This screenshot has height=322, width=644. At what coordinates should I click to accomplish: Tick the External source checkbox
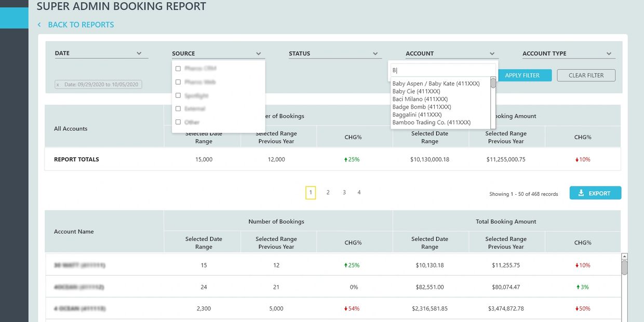click(x=178, y=109)
